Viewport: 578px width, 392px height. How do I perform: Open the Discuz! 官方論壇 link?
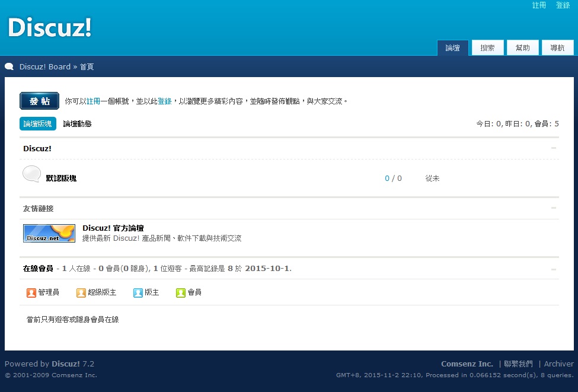[113, 228]
